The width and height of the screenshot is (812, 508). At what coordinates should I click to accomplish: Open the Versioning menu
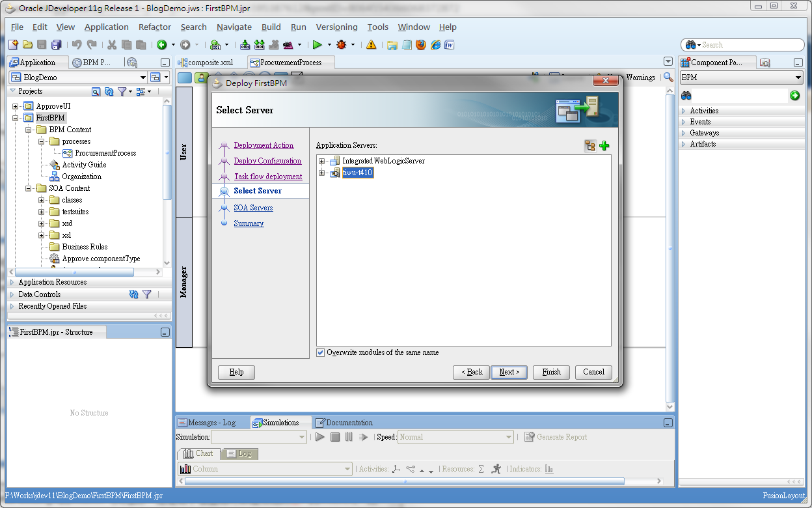(336, 27)
